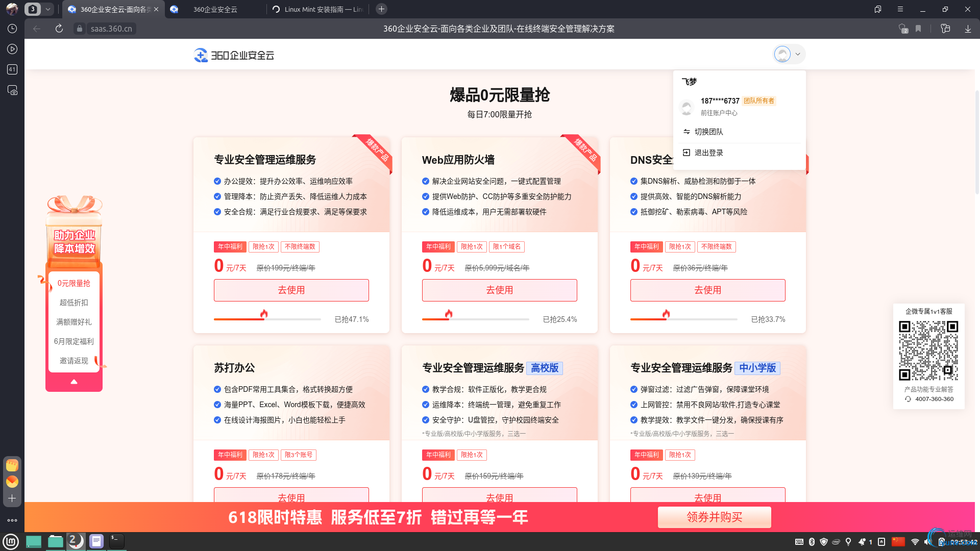Click the 25.4% progress bar under Web应用防火墙
Image resolution: width=980 pixels, height=551 pixels.
(476, 319)
